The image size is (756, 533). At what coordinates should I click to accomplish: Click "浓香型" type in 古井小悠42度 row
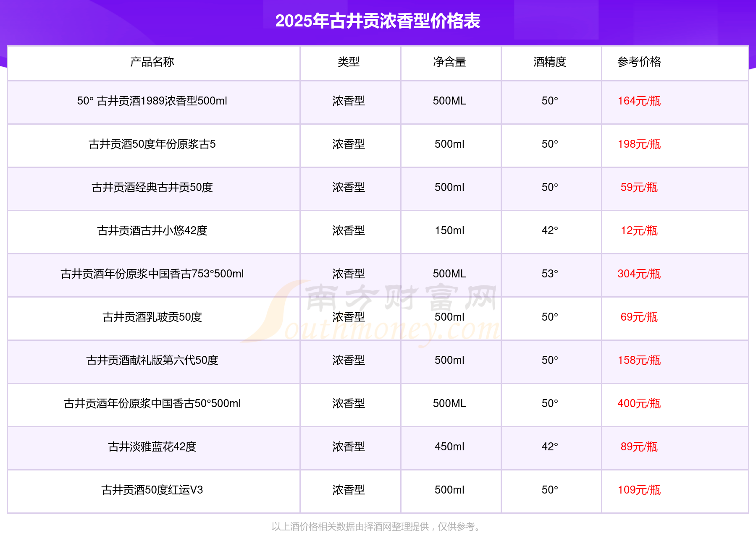tap(349, 231)
